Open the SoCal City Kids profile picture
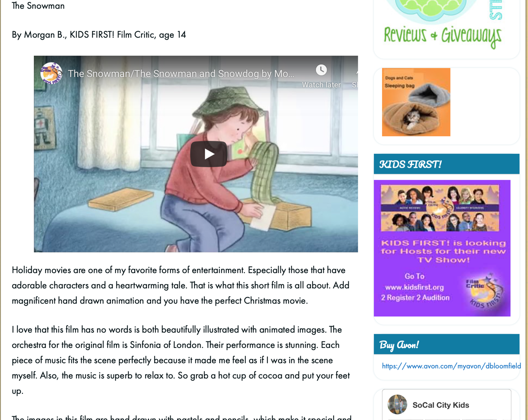The width and height of the screenshot is (528, 420). point(397,404)
